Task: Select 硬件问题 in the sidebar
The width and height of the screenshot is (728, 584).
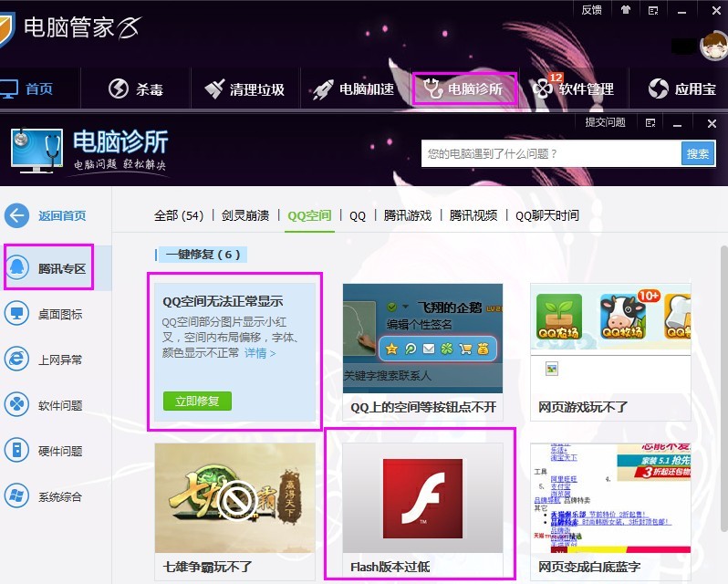Action: coord(43,450)
